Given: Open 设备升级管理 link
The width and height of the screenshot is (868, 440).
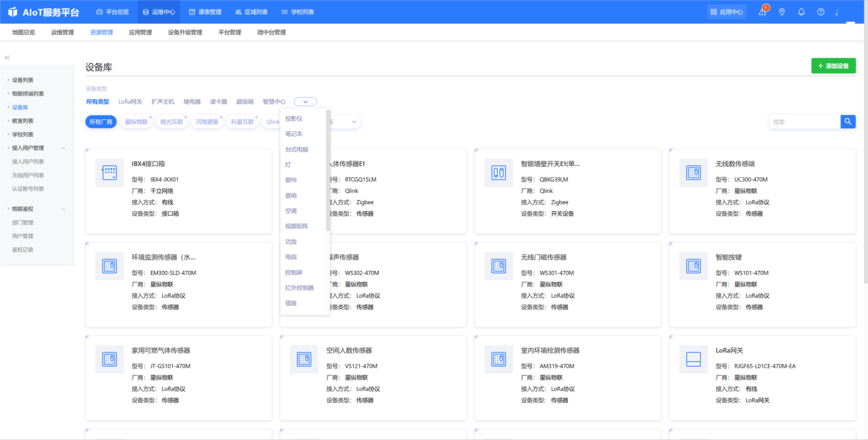Looking at the screenshot, I should point(187,31).
